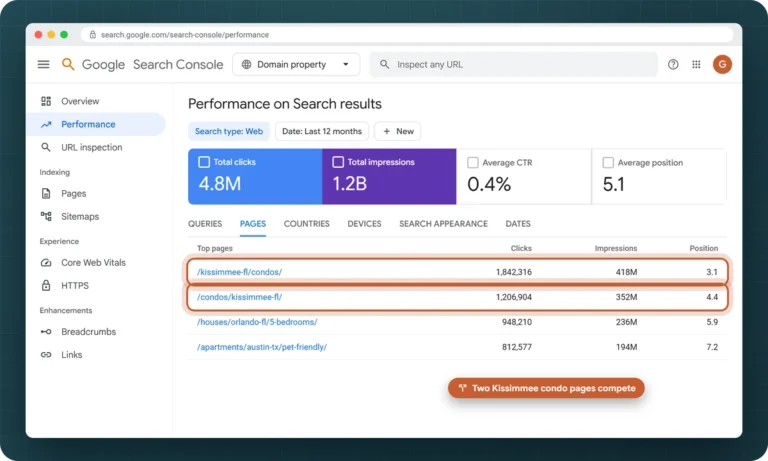The image size is (768, 461).
Task: Click the Search type: Web filter chip
Action: [x=229, y=131]
